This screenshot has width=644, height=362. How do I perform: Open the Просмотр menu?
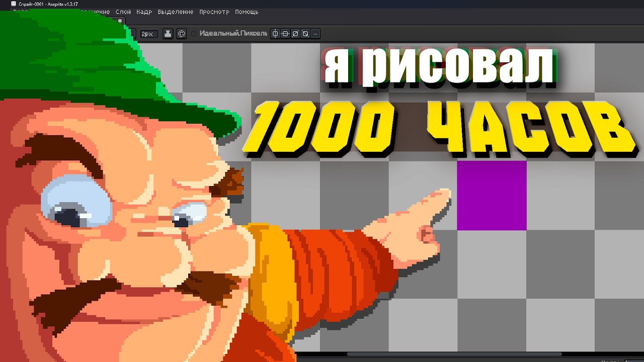(x=214, y=12)
